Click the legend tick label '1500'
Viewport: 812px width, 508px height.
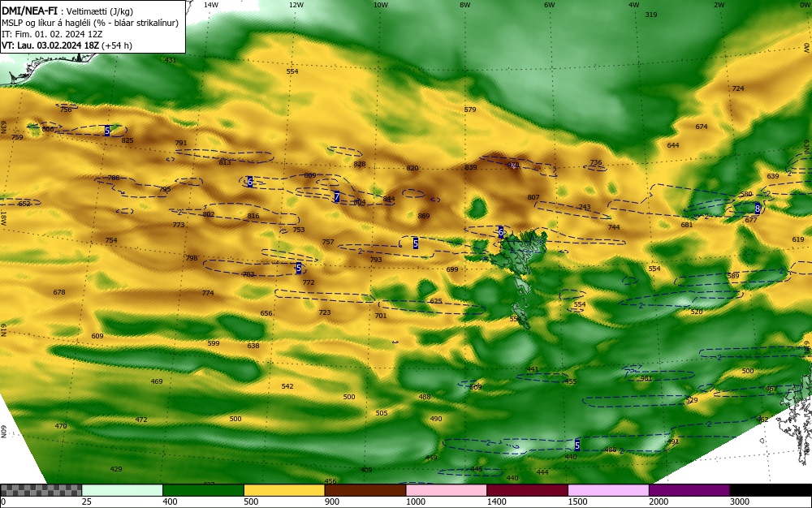(578, 502)
